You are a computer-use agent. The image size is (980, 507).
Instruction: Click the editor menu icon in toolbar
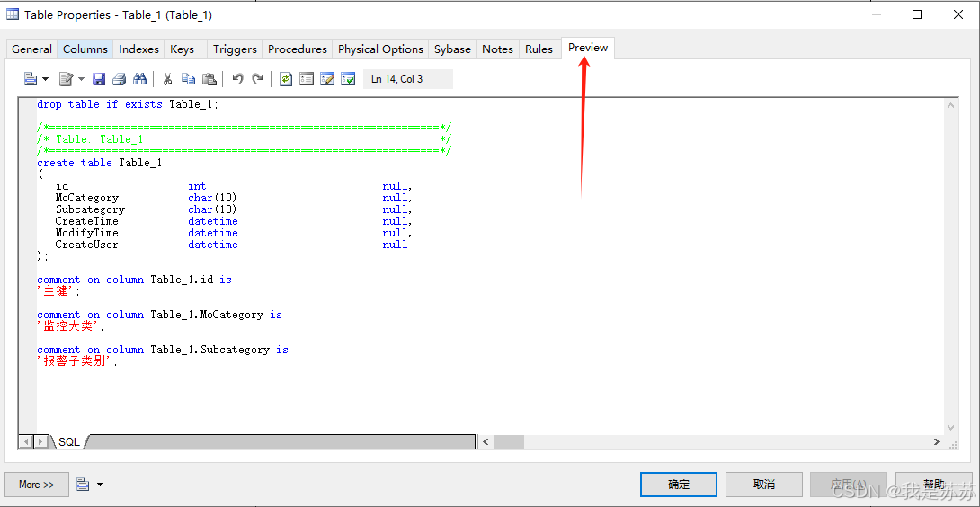click(x=67, y=79)
